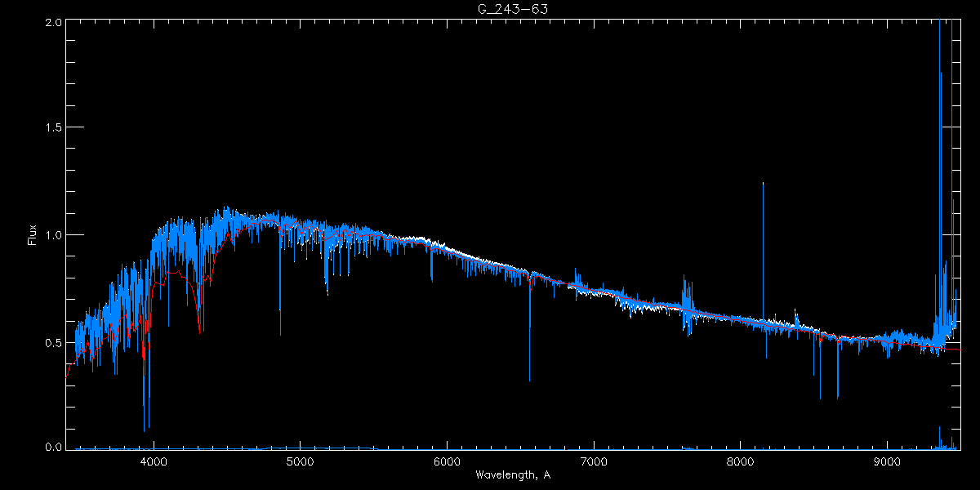Click the 'Wavelength, A' x-axis label
The height and width of the screenshot is (490, 980).
tap(512, 475)
